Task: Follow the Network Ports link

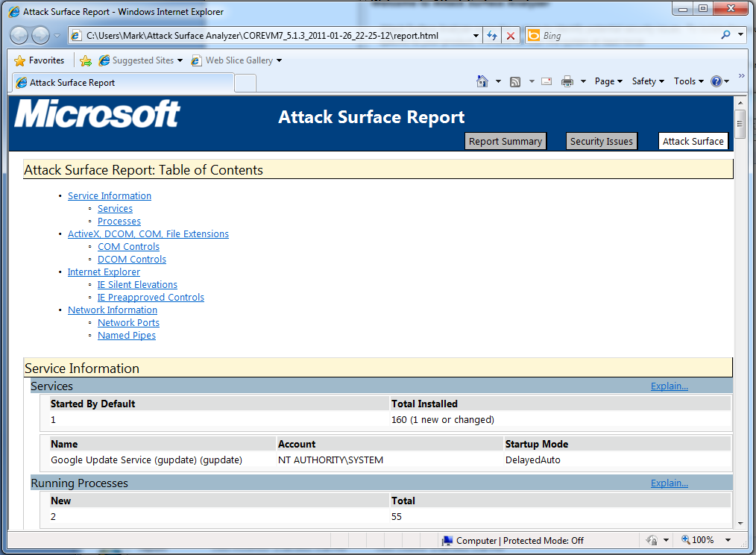Action: tap(128, 323)
